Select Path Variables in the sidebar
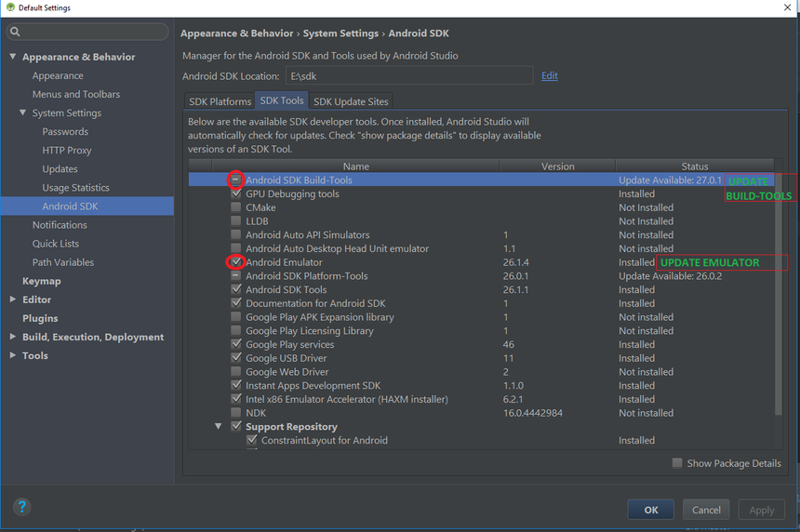Image resolution: width=800 pixels, height=532 pixels. (62, 262)
